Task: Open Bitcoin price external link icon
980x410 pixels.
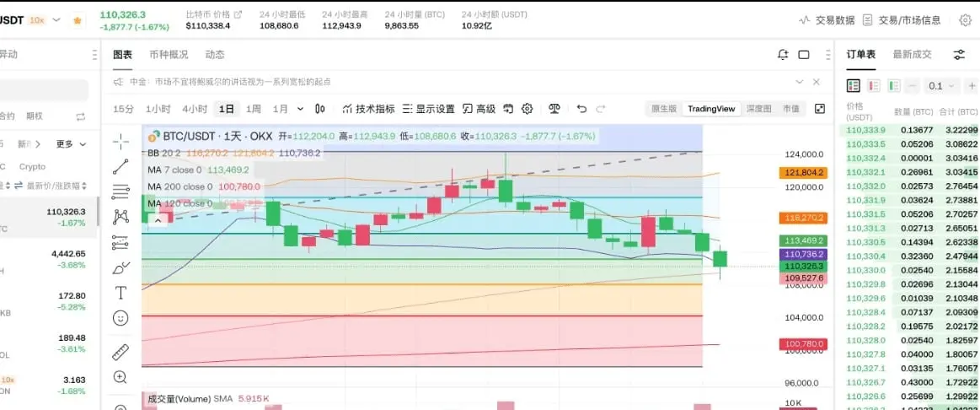Action: 238,13
